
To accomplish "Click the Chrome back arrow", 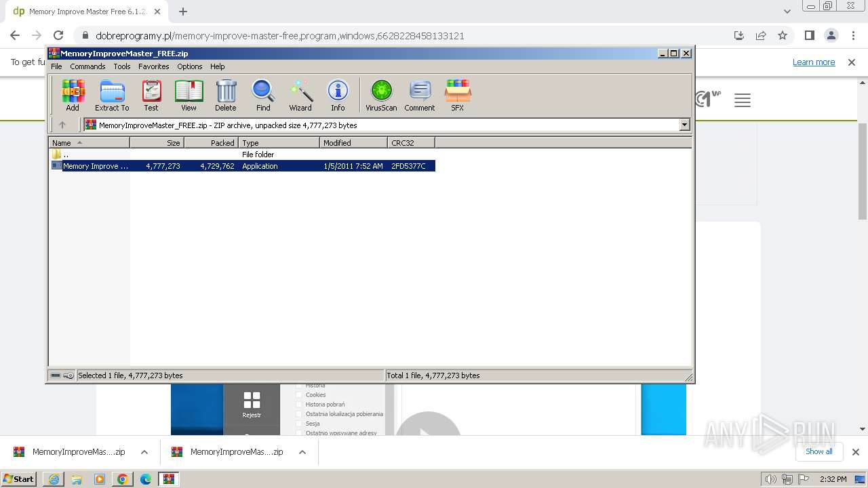I will click(x=15, y=35).
